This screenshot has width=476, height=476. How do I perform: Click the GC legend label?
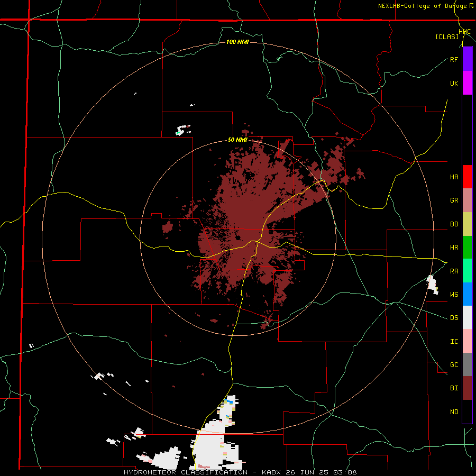click(454, 364)
